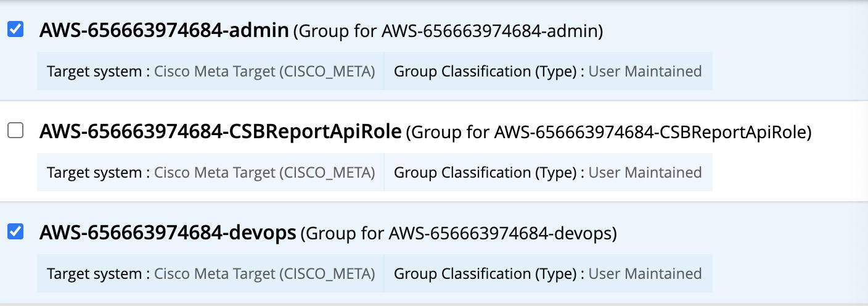
Task: Click the '(Group for AWS-656663974684-devops)' description text
Action: (459, 234)
